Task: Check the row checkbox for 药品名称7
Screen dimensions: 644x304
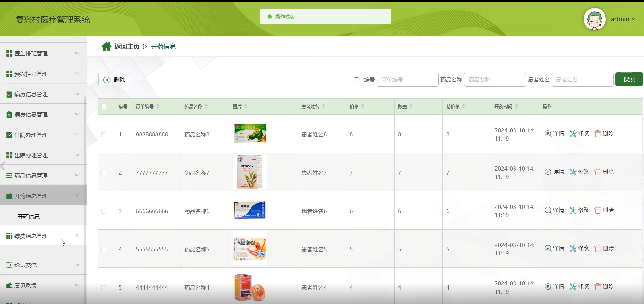Action: coord(104,173)
